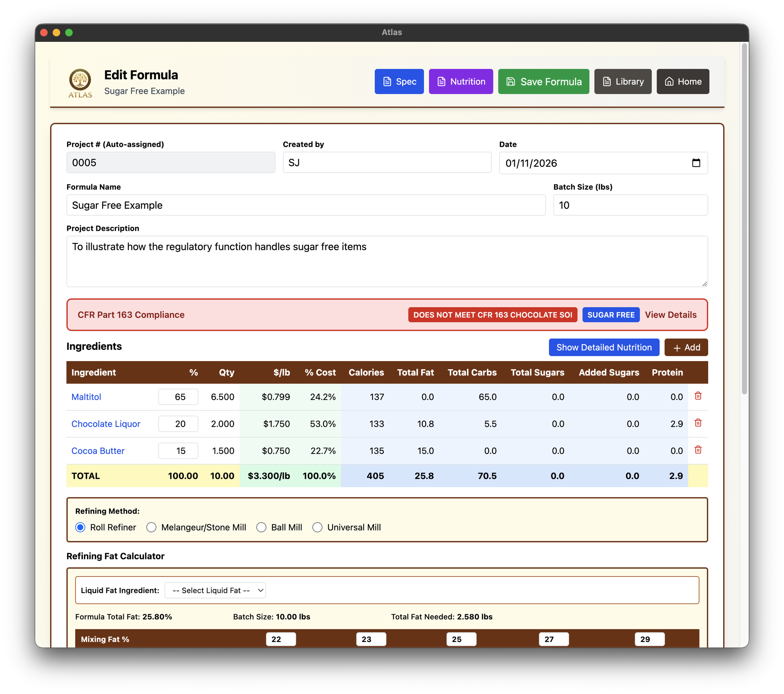The image size is (784, 694).
Task: Edit the Mixing Fat 25 percent field
Action: point(461,639)
